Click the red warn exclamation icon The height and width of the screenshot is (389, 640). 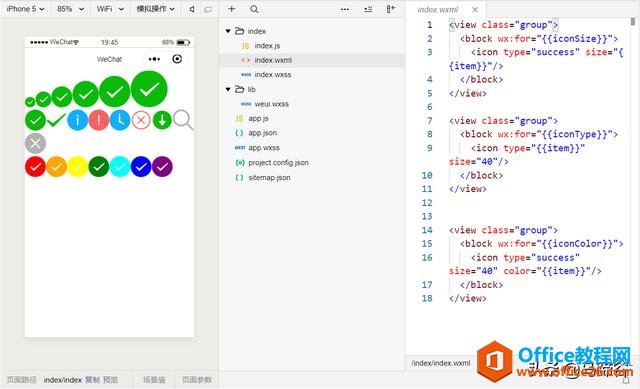(99, 120)
